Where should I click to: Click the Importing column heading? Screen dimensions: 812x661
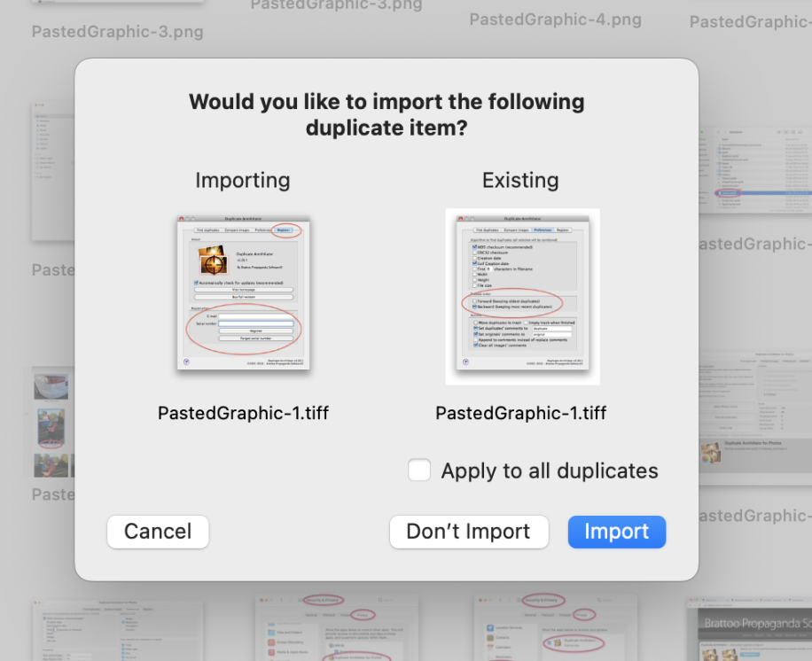[x=242, y=180]
